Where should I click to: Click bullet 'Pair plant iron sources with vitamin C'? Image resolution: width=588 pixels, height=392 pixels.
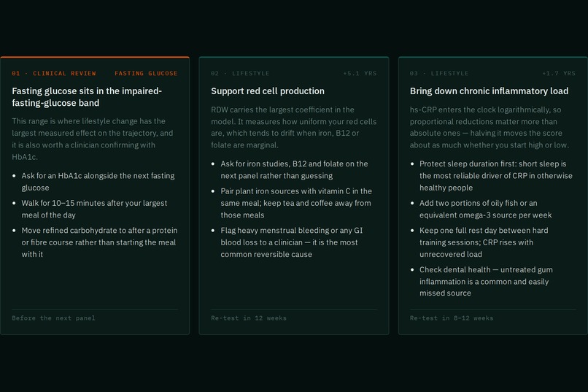[x=296, y=203]
